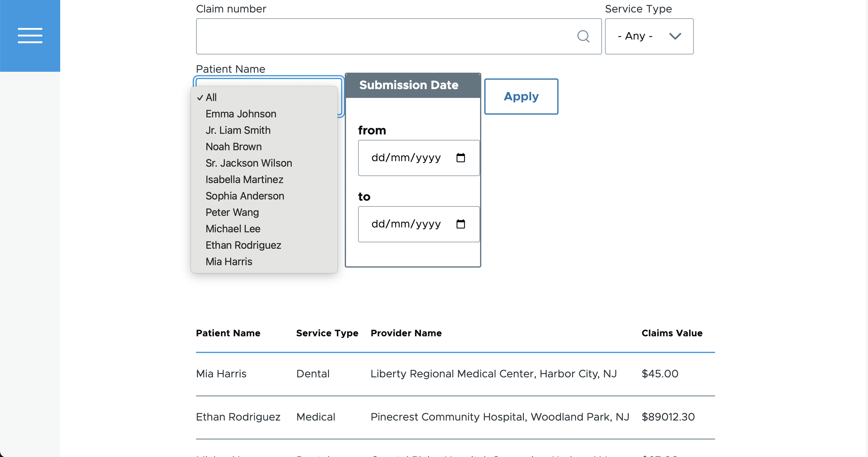Choose Emma Johnson from patient list
Screen dimensions: 868x457
pyautogui.click(x=240, y=114)
